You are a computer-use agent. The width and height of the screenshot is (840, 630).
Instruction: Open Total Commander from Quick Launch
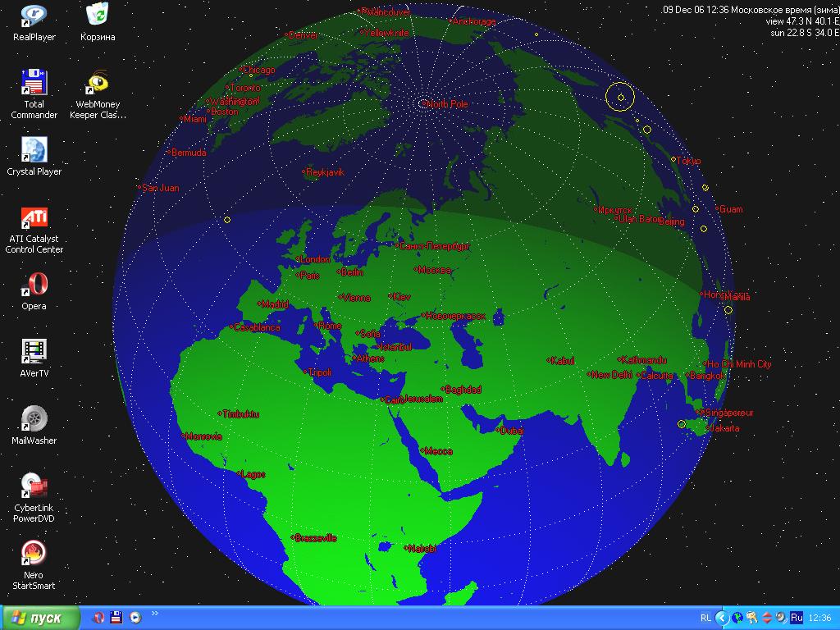coord(117,618)
